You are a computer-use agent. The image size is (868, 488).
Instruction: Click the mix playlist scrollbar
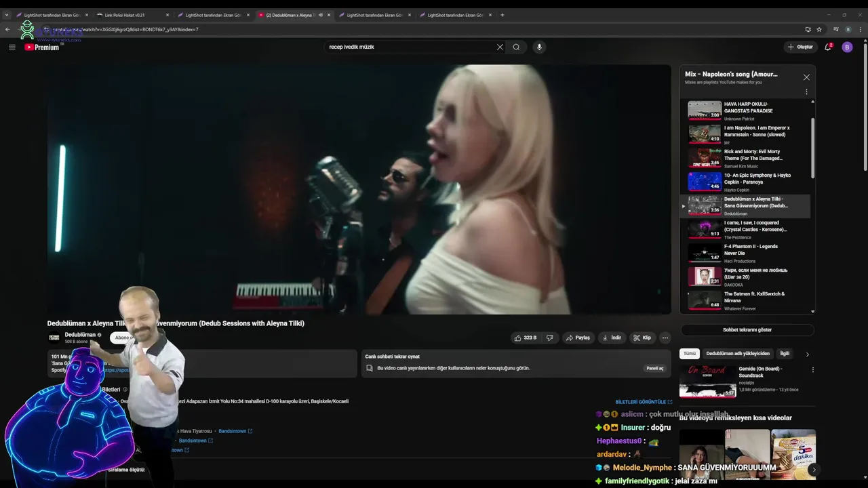pos(812,149)
